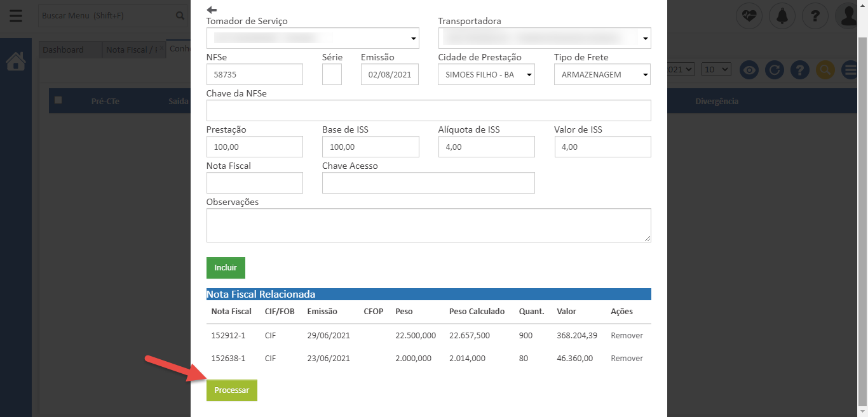Switch to the Dashboard tab
868x417 pixels.
64,50
